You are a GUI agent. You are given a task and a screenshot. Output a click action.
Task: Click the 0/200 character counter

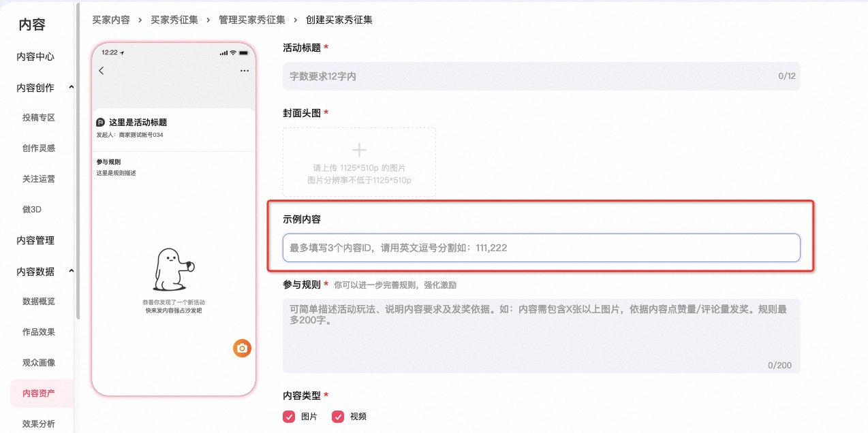(x=779, y=366)
